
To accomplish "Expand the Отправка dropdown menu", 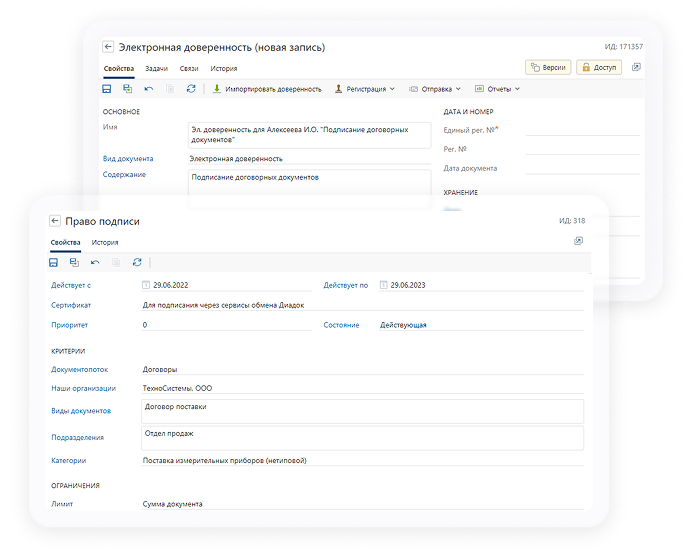I will coord(435,89).
